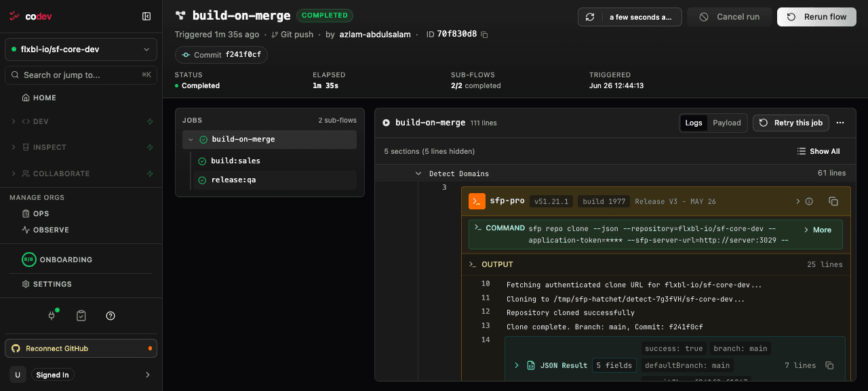The image size is (868, 391).
Task: Click the lightning icon beside INSPECT
Action: [x=150, y=147]
